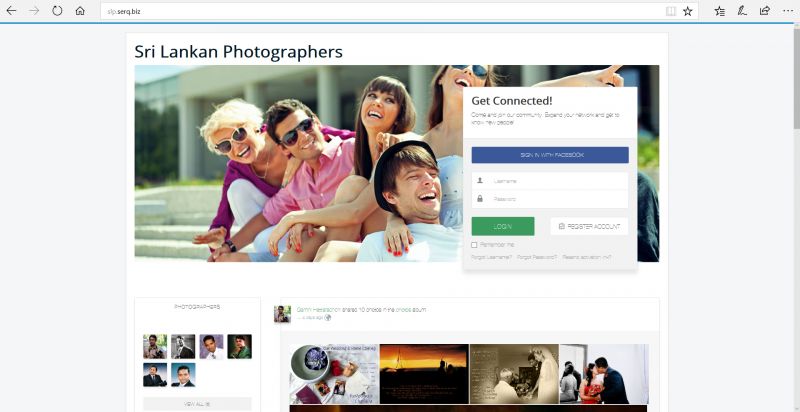Open the browser home page icon
Viewport: 800px width, 412px height.
[80, 11]
